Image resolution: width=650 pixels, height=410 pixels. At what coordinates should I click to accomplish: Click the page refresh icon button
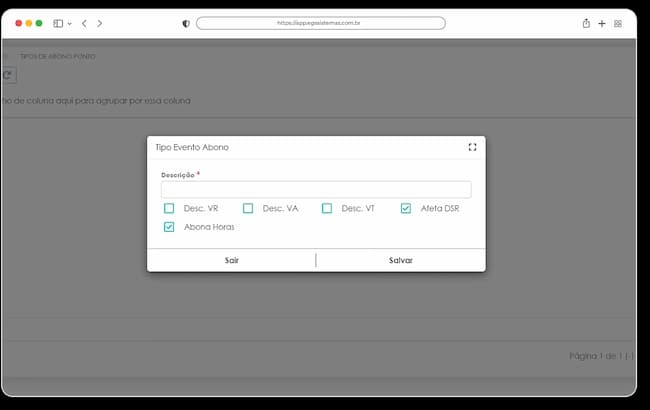(8, 75)
